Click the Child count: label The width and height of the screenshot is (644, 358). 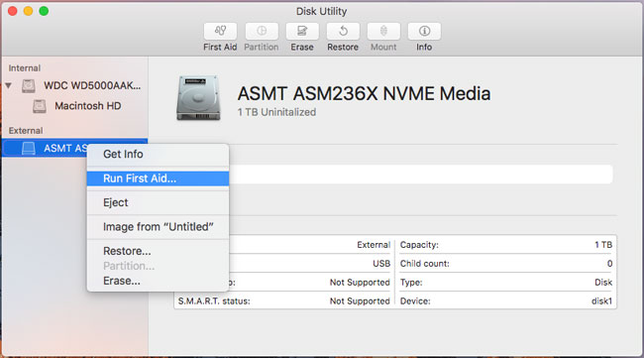click(x=425, y=264)
